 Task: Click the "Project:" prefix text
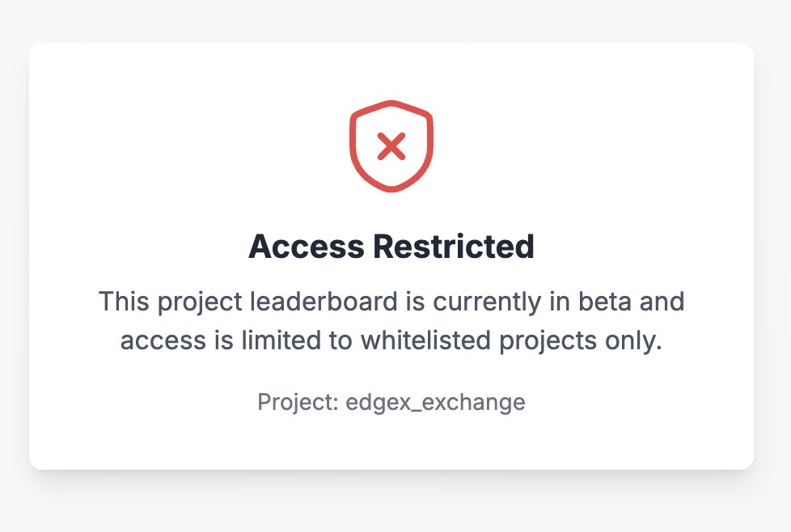pos(298,402)
